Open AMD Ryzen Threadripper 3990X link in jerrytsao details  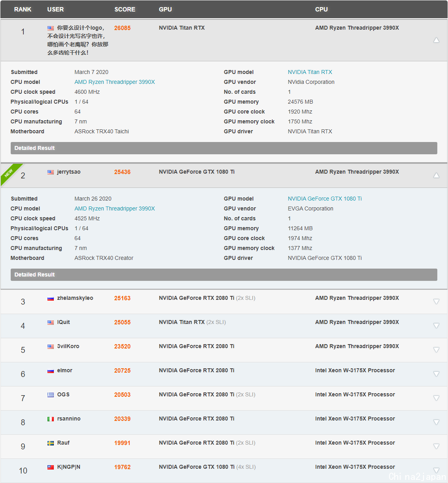[115, 208]
